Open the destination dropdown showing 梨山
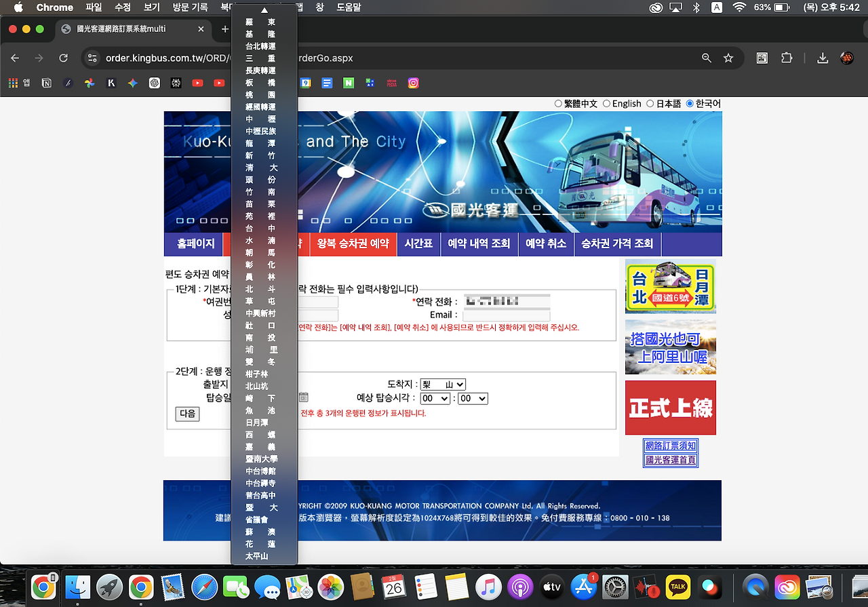 pyautogui.click(x=443, y=384)
